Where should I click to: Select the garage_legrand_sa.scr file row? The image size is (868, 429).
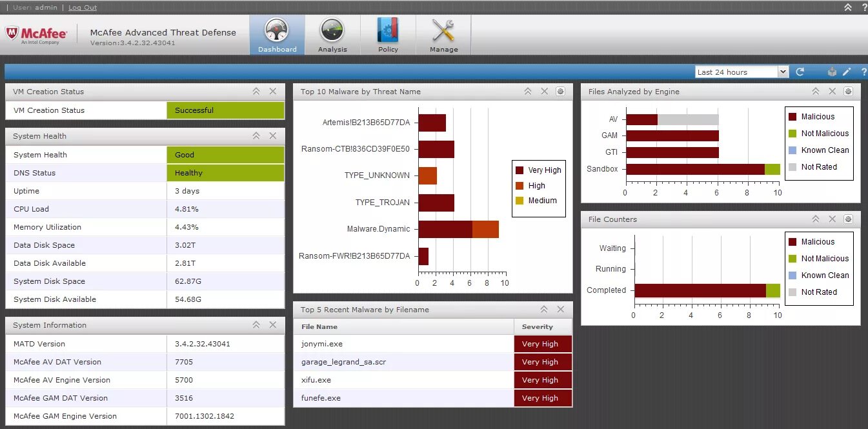coord(432,362)
